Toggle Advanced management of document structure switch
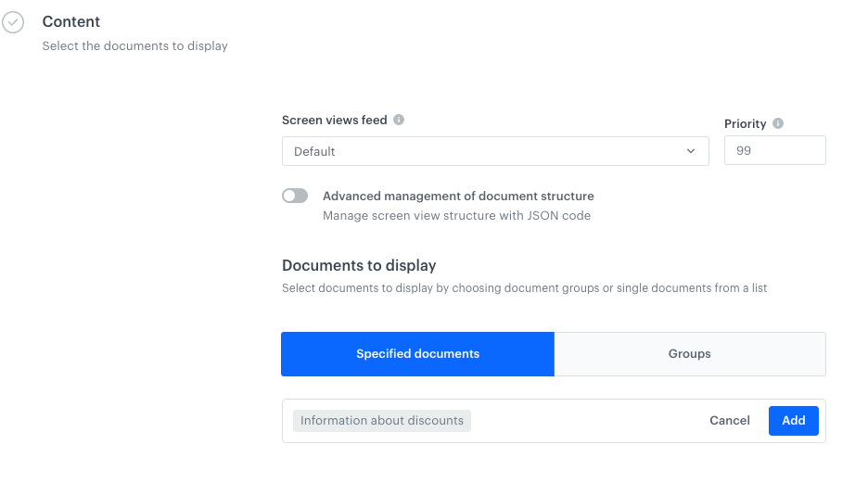 point(295,197)
